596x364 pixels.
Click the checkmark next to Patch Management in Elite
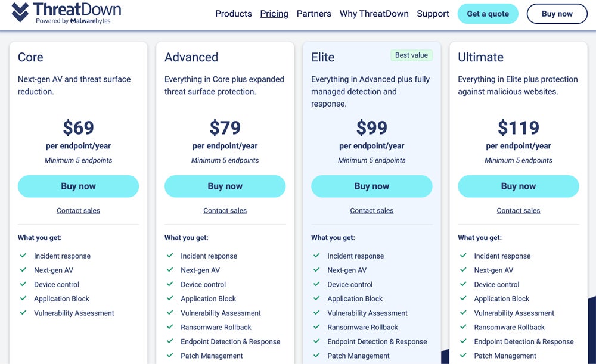pyautogui.click(x=316, y=356)
